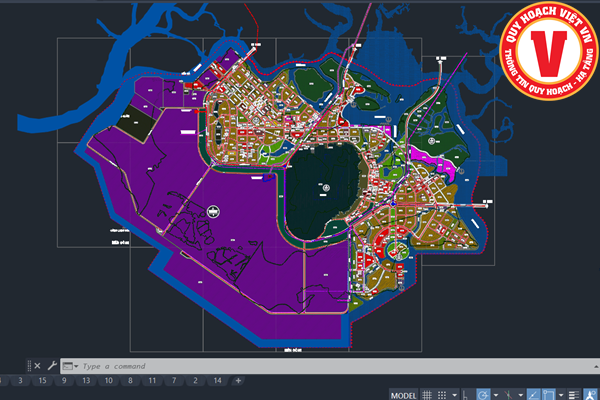This screenshot has width=600, height=400.
Task: Click the annotation scale icon in status bar
Action: tap(590, 395)
